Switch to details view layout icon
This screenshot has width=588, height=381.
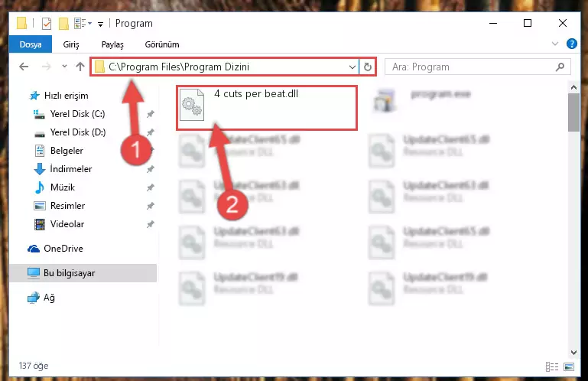point(551,366)
